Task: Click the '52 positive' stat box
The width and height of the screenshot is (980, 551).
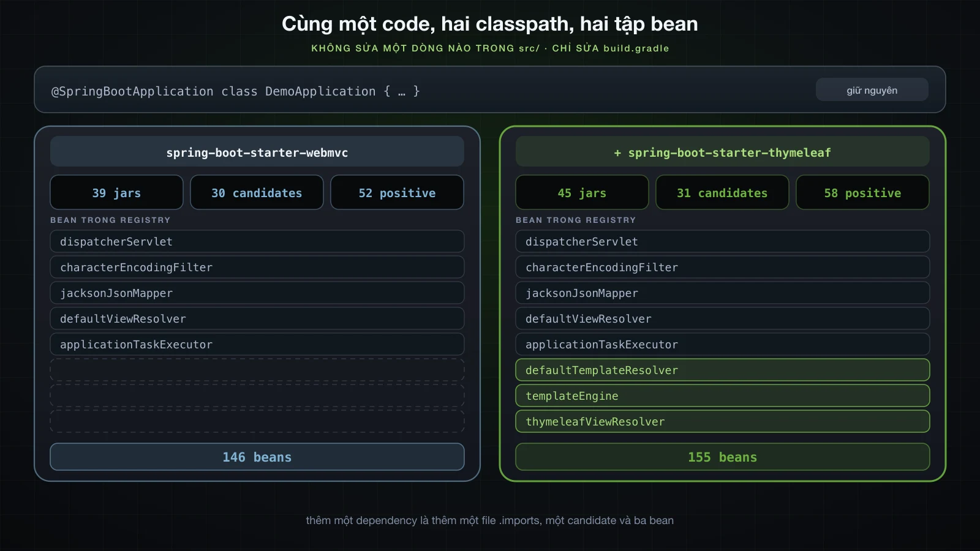Action: point(397,193)
